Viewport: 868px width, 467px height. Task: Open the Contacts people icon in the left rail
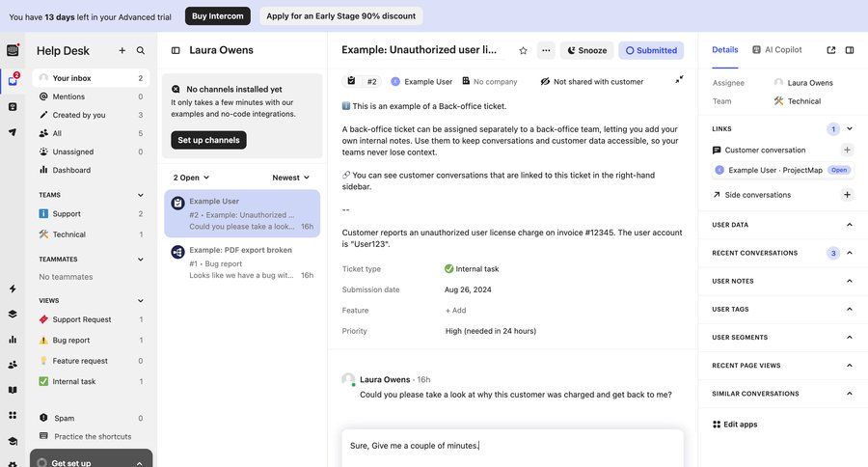(x=13, y=365)
